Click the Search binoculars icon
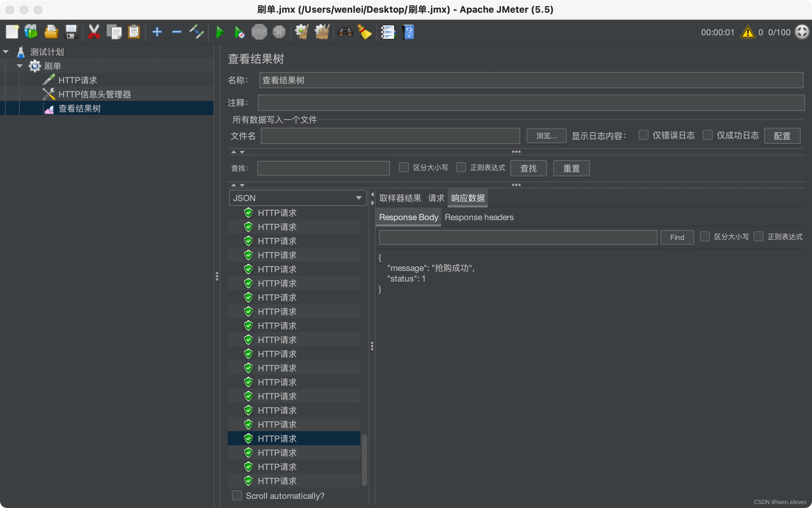Viewport: 812px width, 508px height. point(345,32)
